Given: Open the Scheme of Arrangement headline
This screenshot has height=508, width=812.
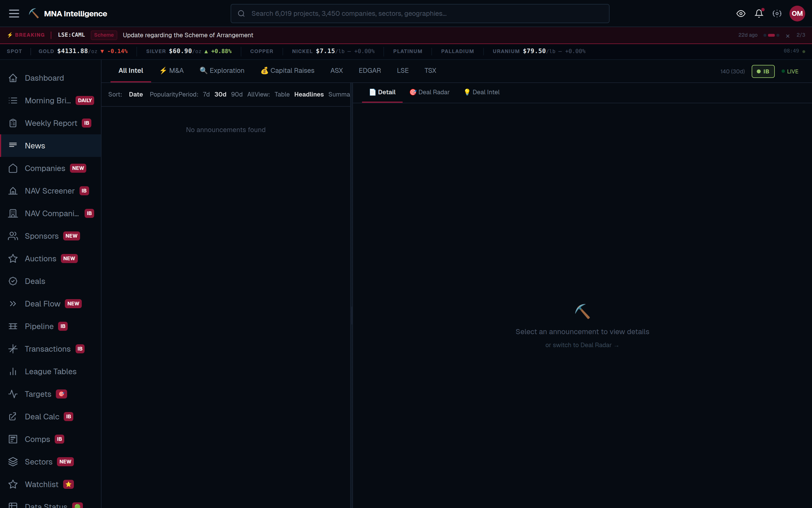Looking at the screenshot, I should (188, 35).
